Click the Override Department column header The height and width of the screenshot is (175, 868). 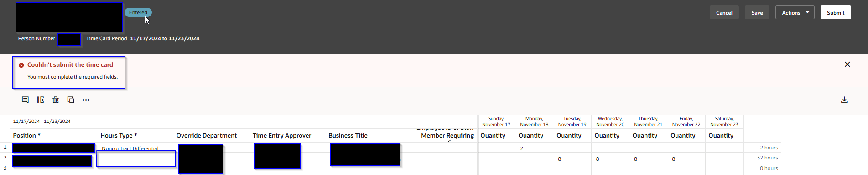coord(207,135)
